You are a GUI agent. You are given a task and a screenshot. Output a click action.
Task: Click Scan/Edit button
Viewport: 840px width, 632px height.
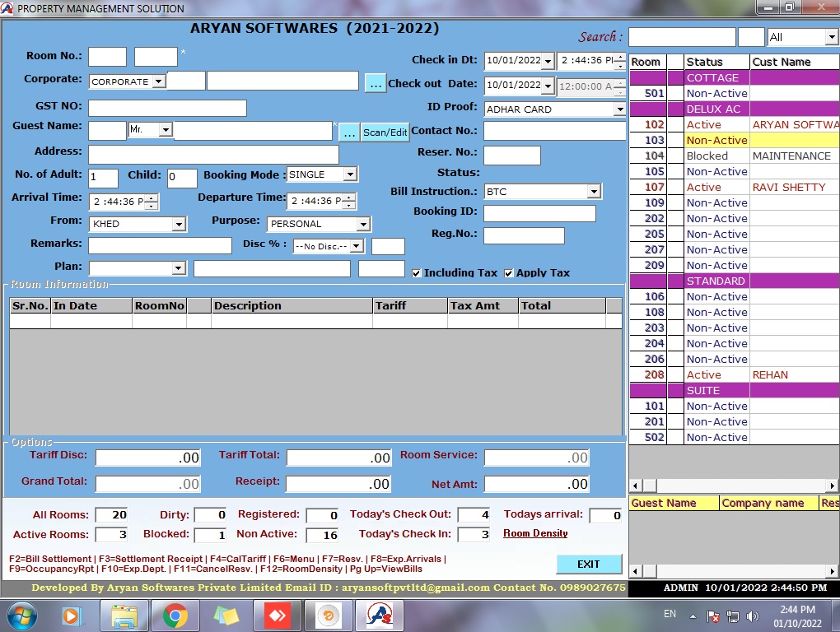385,132
